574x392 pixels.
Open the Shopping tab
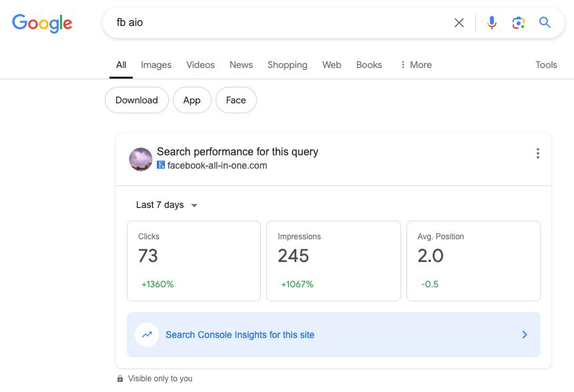tap(288, 65)
